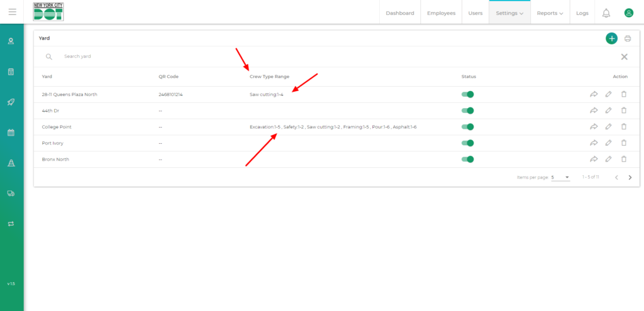Toggle status for 44th Dr yard
The height and width of the screenshot is (311, 644).
(467, 111)
